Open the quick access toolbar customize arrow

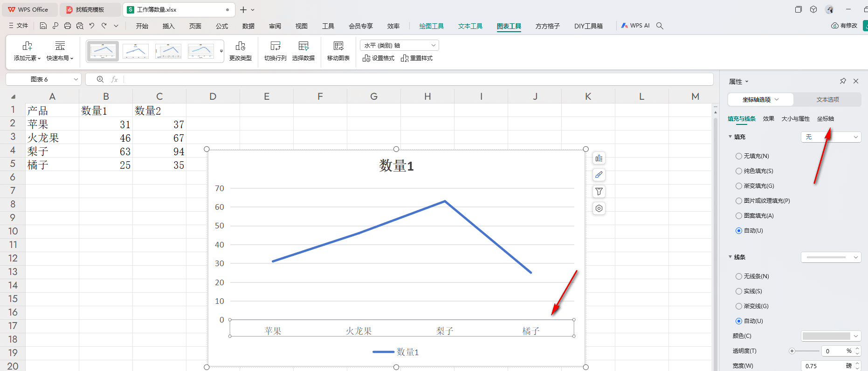[x=116, y=26]
